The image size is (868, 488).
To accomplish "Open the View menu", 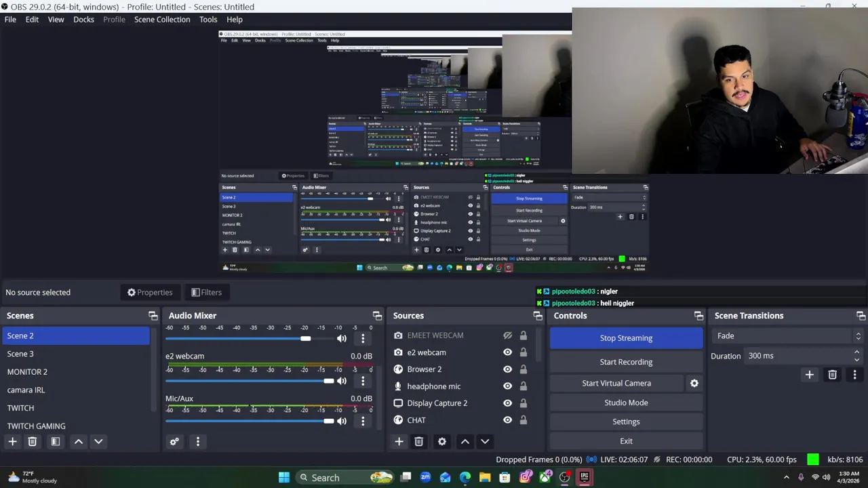I will (56, 20).
